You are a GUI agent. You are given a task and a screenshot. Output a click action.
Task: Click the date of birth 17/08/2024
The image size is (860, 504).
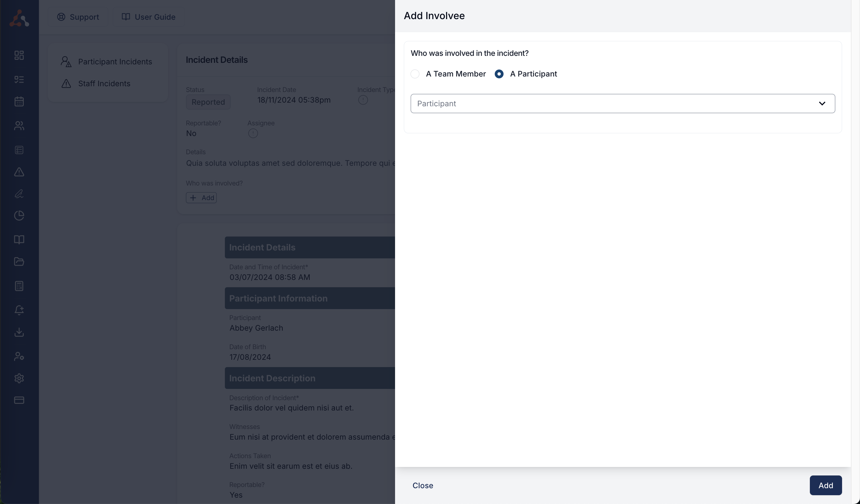point(250,357)
